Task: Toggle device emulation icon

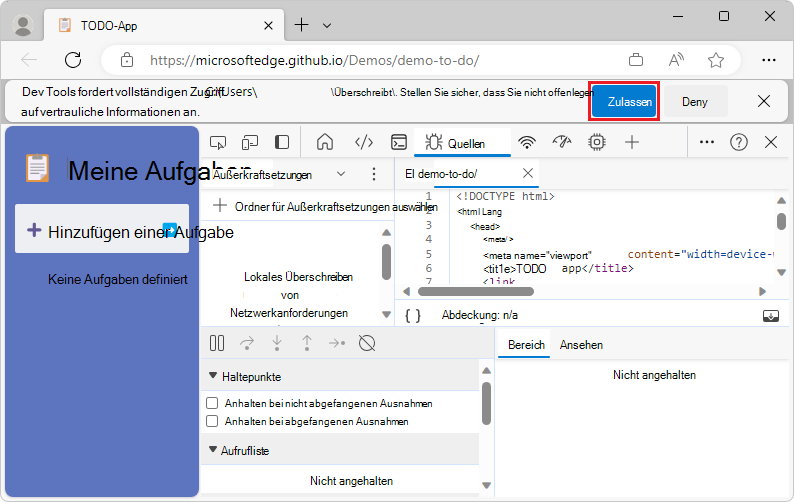Action: tap(250, 143)
